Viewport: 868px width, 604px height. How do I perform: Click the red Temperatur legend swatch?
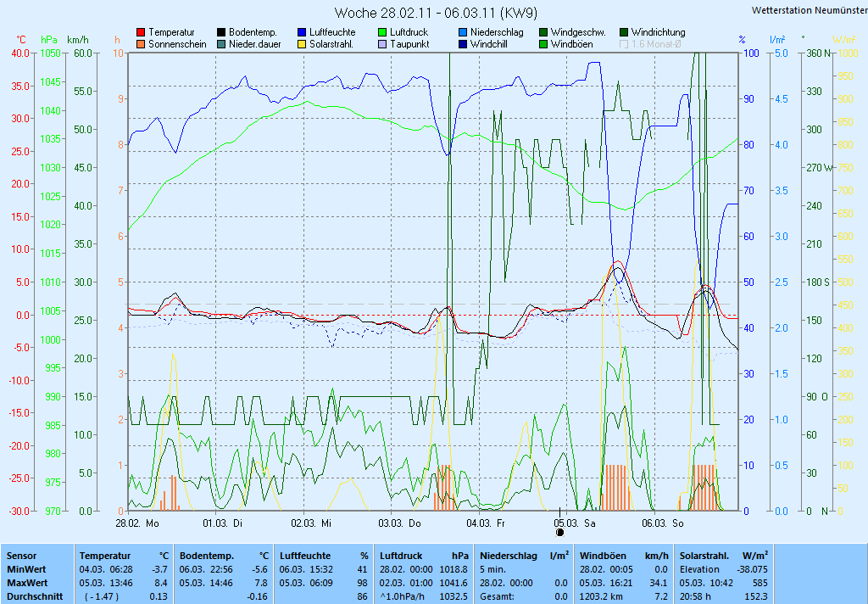tap(141, 32)
